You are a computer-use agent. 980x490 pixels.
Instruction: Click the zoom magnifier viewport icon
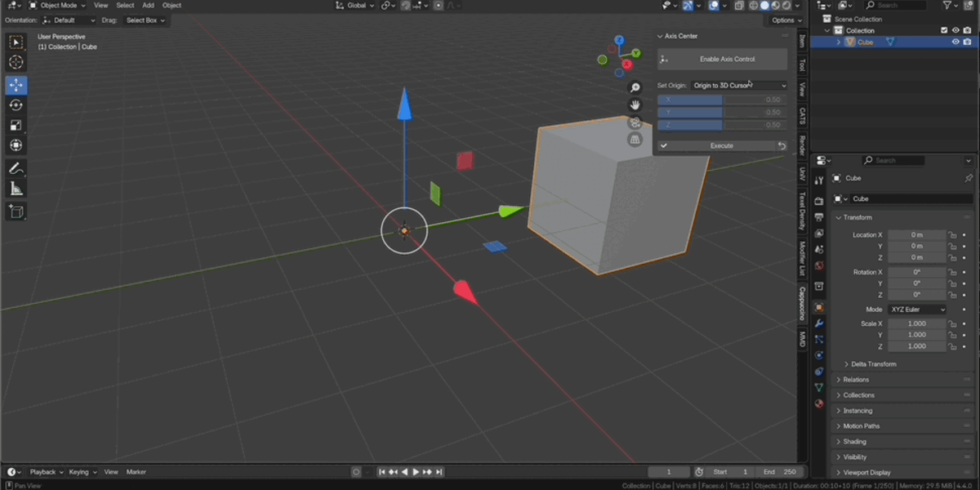(x=635, y=87)
